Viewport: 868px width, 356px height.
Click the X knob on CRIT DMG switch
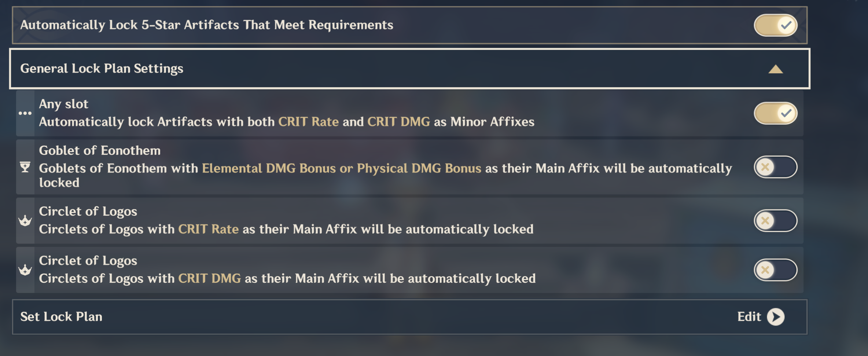tap(765, 270)
